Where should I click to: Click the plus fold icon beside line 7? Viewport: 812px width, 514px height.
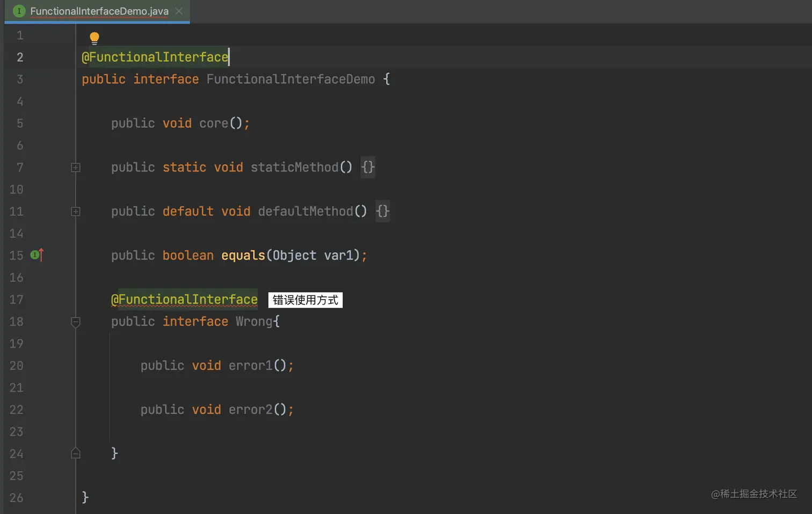(75, 168)
